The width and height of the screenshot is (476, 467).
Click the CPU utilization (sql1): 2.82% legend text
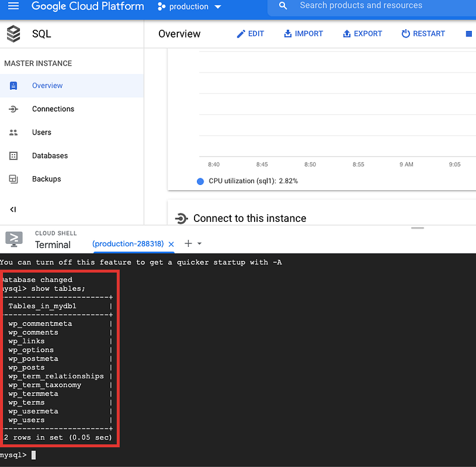coord(253,181)
